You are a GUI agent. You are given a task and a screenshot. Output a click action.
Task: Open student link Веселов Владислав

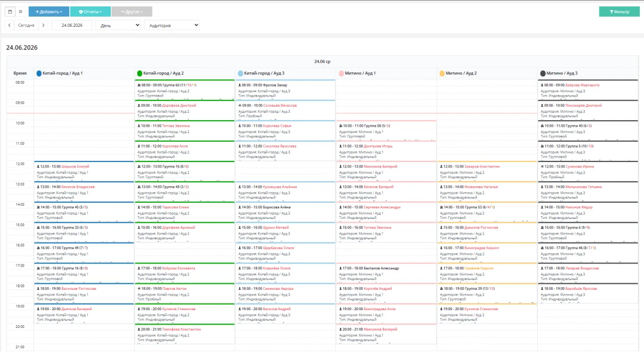click(x=78, y=187)
